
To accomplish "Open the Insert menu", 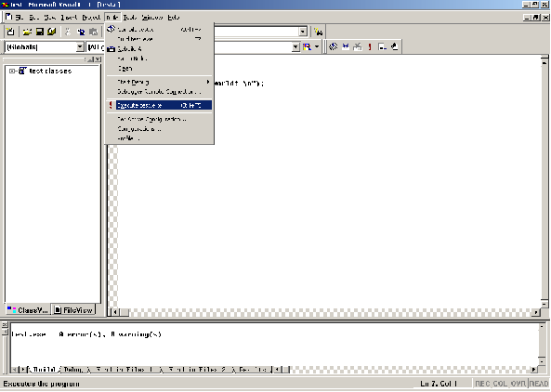I will click(x=69, y=17).
